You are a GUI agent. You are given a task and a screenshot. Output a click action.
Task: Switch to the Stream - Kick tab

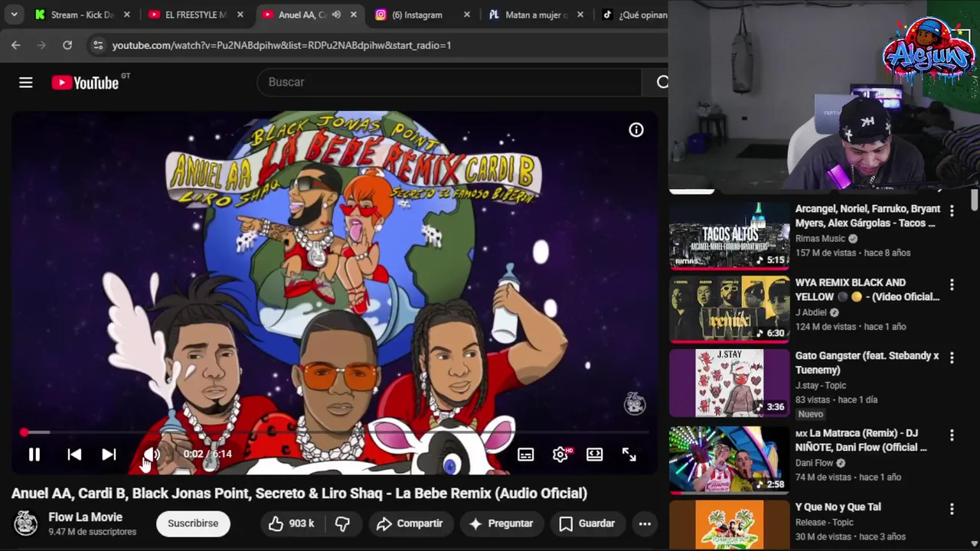pos(83,15)
